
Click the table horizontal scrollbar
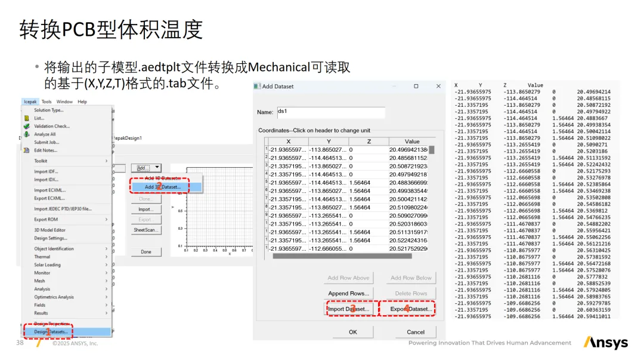(342, 256)
